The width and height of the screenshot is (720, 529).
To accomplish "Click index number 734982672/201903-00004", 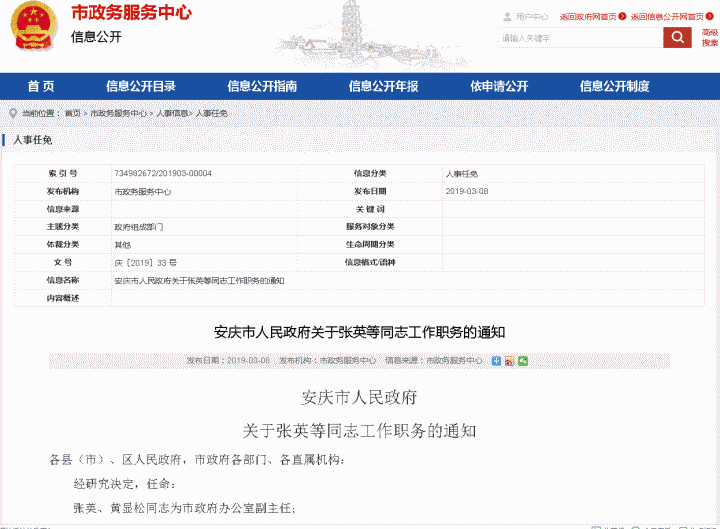I will (x=163, y=174).
